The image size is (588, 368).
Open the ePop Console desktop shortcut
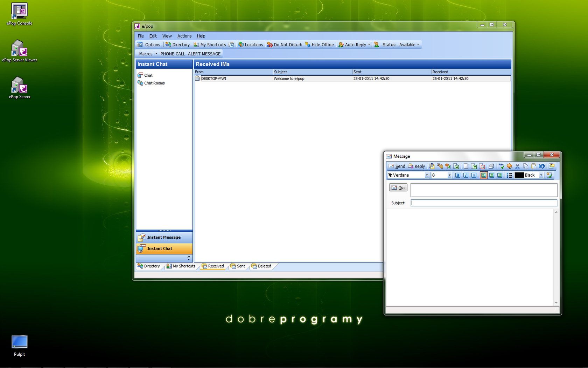20,14
